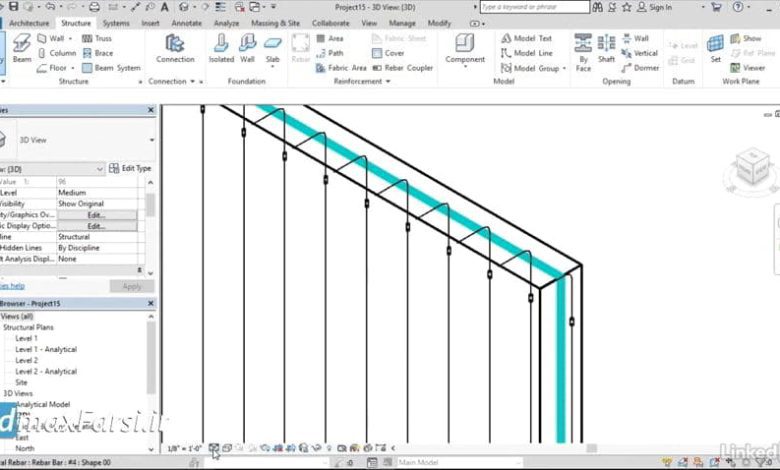Select the Beam System tool

tap(111, 68)
